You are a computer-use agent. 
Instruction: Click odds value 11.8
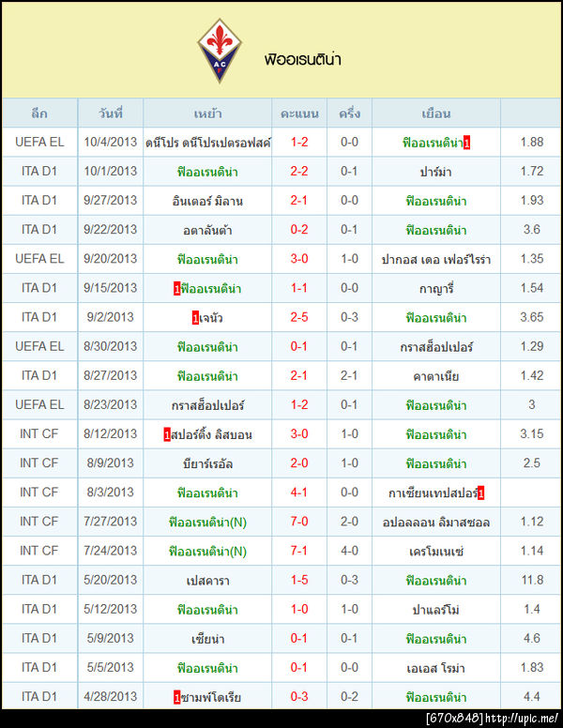point(532,580)
